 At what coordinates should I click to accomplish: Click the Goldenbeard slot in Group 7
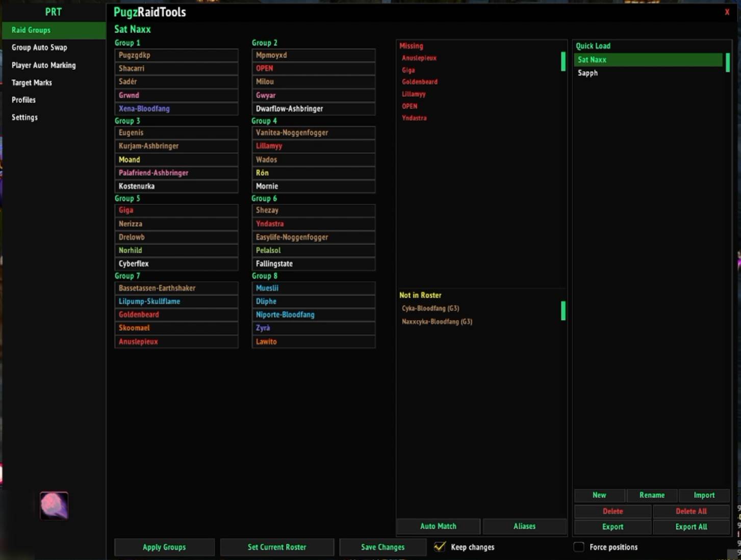coord(176,314)
